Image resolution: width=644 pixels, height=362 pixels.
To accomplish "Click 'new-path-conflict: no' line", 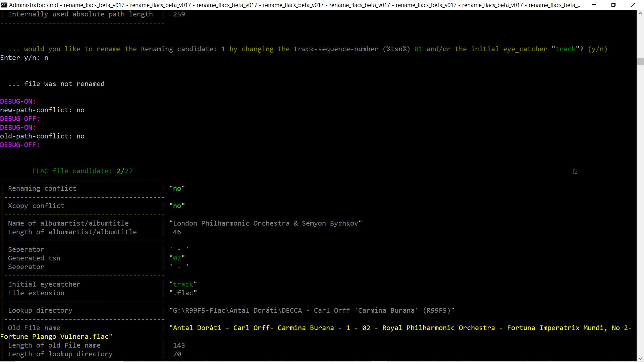I will [42, 110].
